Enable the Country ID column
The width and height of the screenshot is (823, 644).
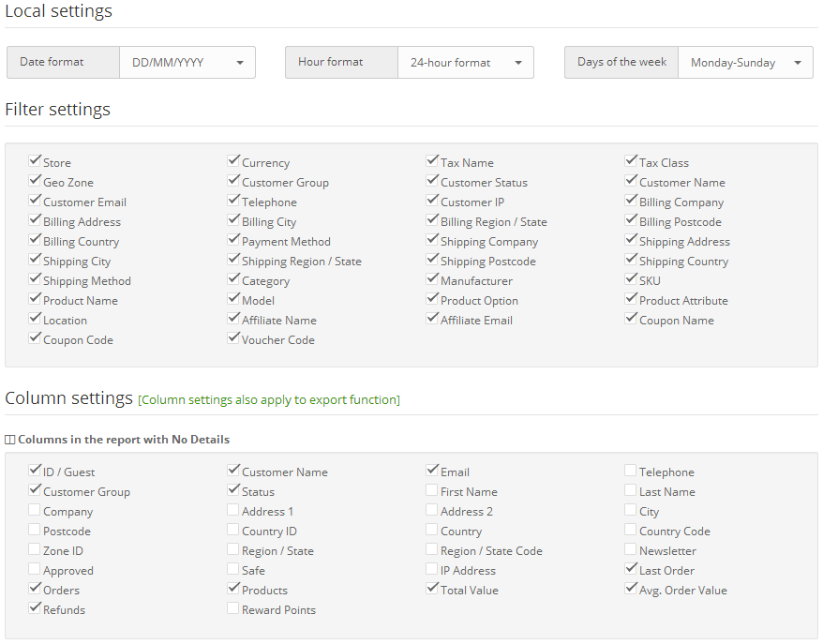coord(233,529)
